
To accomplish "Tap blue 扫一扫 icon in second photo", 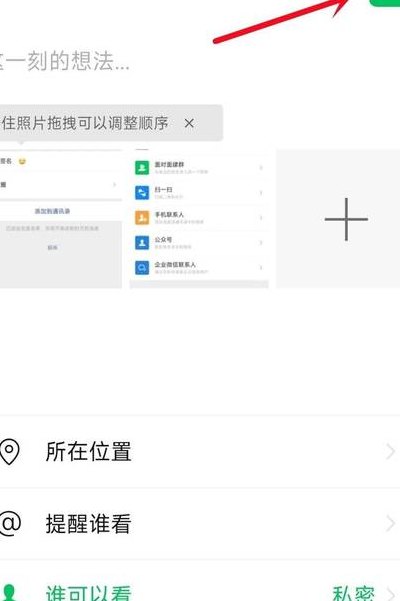I will tap(142, 192).
